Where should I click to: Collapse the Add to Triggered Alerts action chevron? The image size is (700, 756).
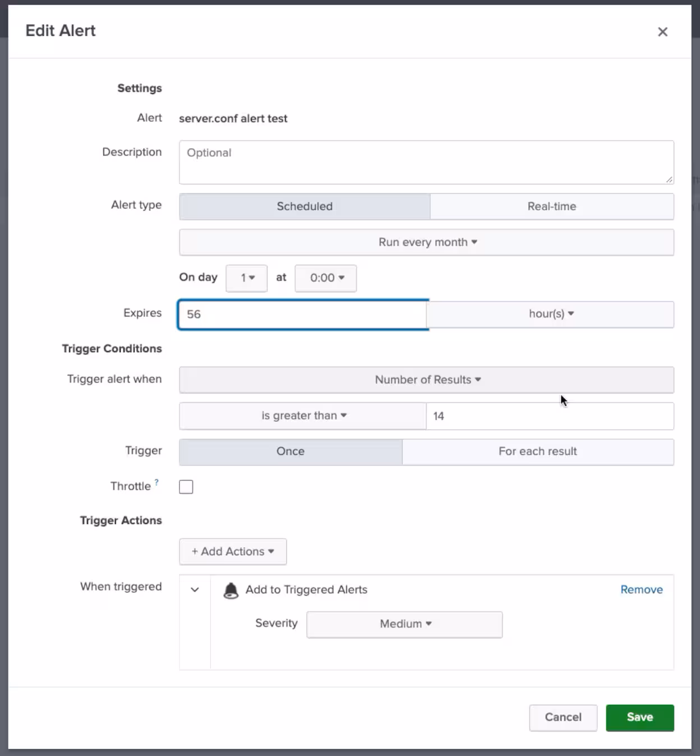coord(195,590)
